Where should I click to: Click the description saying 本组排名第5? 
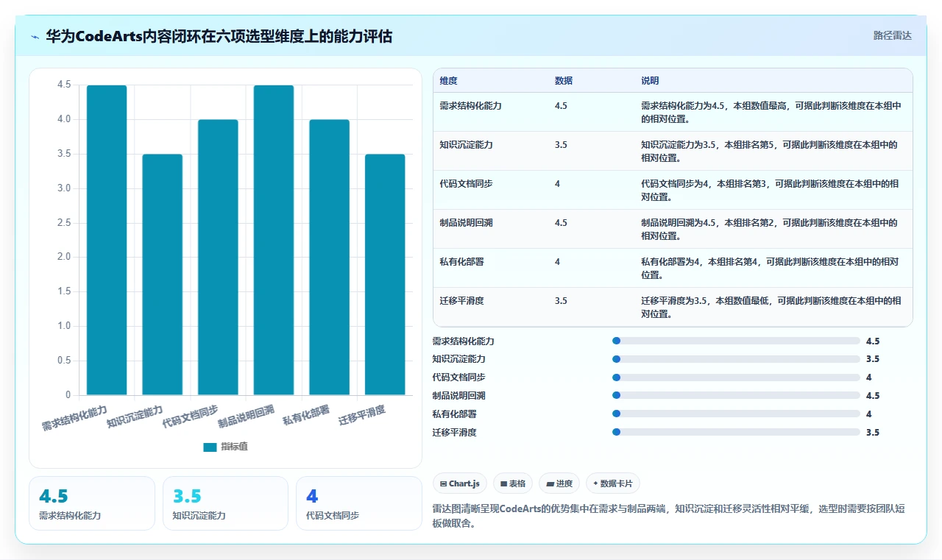point(769,151)
